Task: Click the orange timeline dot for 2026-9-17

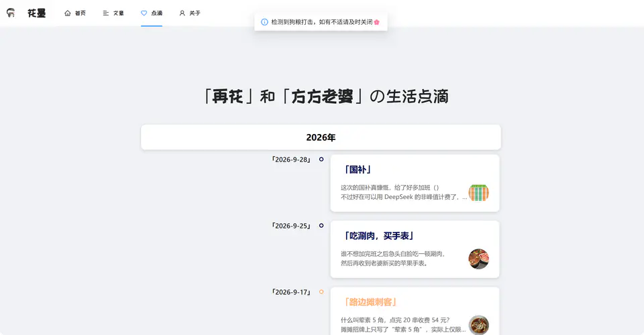Action: 321,292
